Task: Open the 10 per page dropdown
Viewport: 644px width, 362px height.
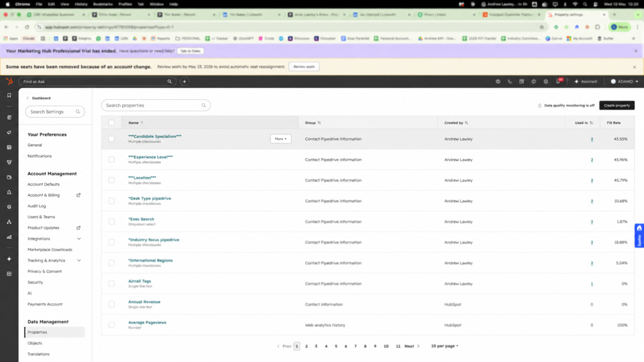Action: (444, 346)
